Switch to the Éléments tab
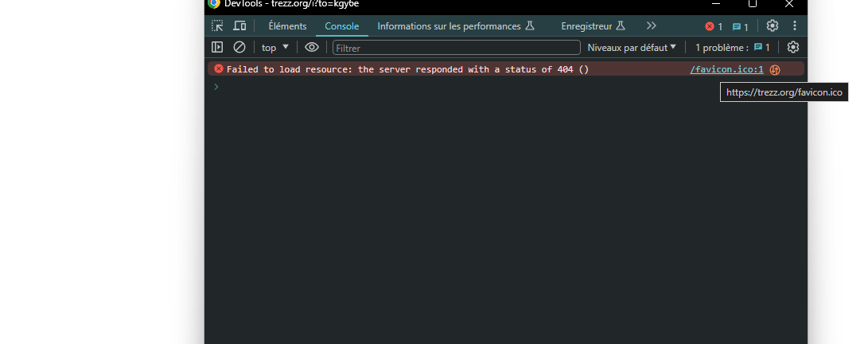The width and height of the screenshot is (868, 344). [287, 26]
